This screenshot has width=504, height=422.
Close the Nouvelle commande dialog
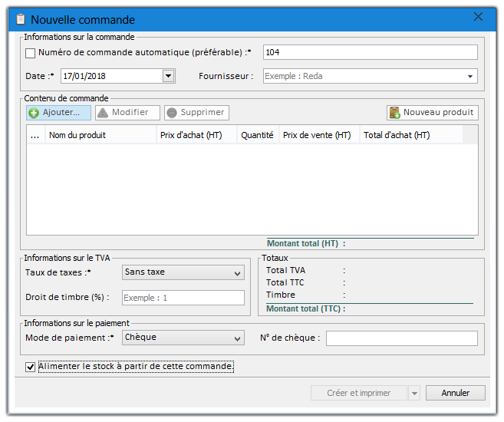(x=478, y=17)
